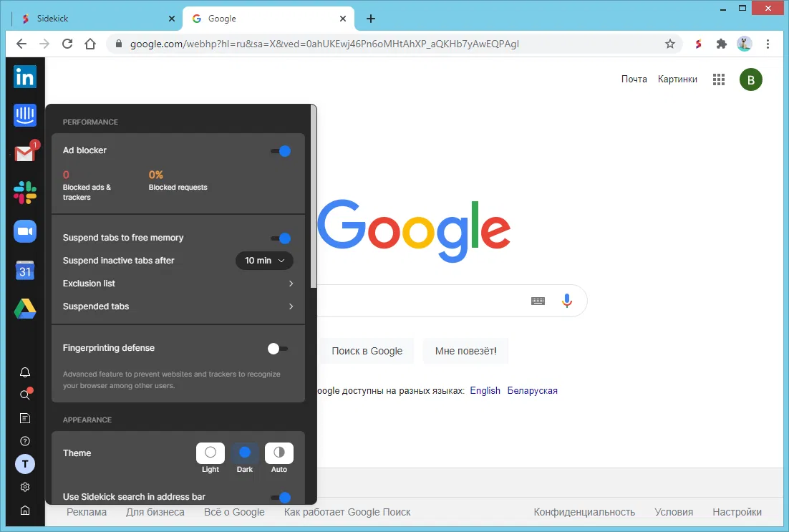Open the Intercom app in sidebar

pos(24,115)
